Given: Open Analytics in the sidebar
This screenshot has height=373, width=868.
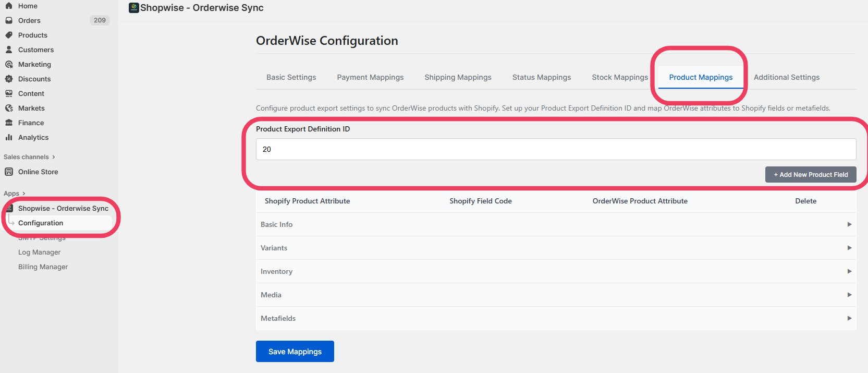Looking at the screenshot, I should click(x=33, y=137).
